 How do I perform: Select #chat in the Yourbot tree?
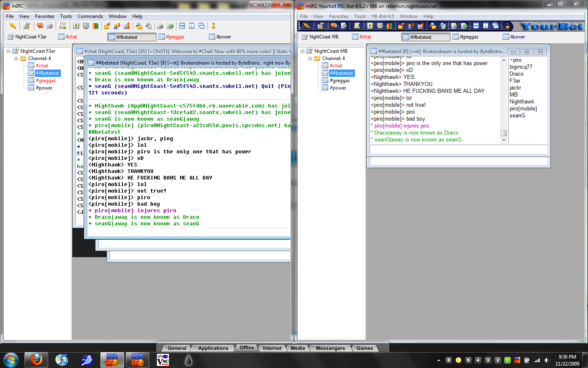click(x=336, y=66)
